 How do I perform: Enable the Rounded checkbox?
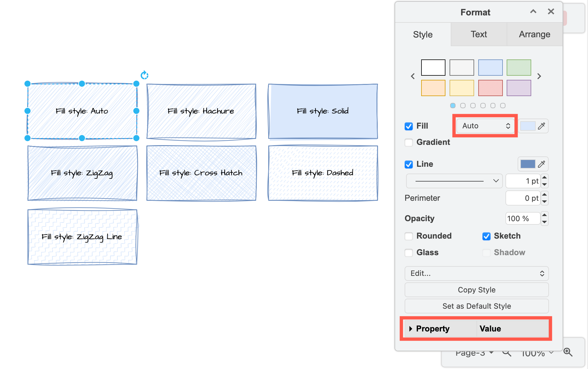pyautogui.click(x=408, y=236)
